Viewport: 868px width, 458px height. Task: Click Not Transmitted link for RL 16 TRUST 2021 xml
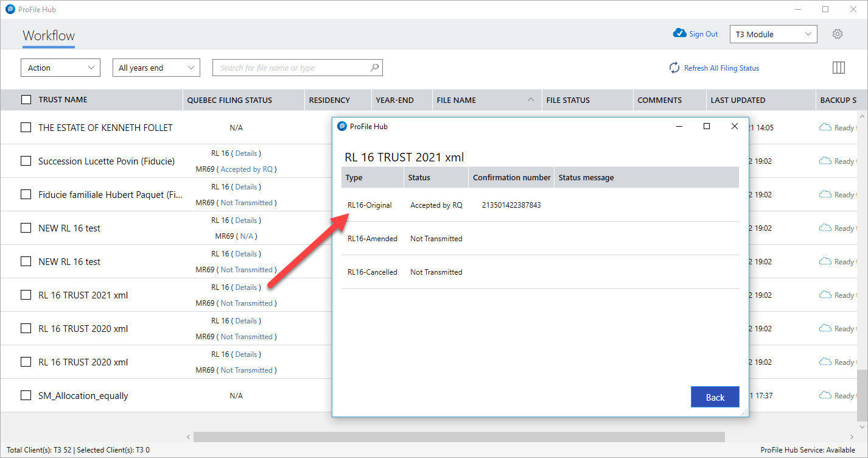click(247, 303)
